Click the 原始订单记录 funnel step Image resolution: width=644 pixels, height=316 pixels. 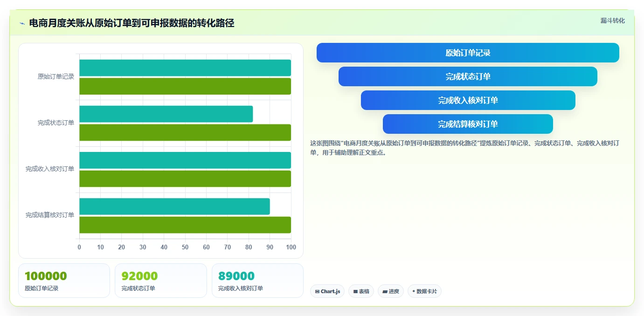468,53
